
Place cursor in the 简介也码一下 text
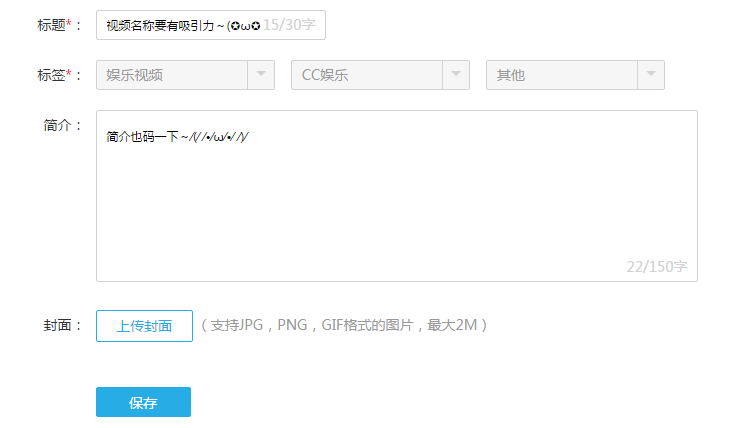(142, 136)
